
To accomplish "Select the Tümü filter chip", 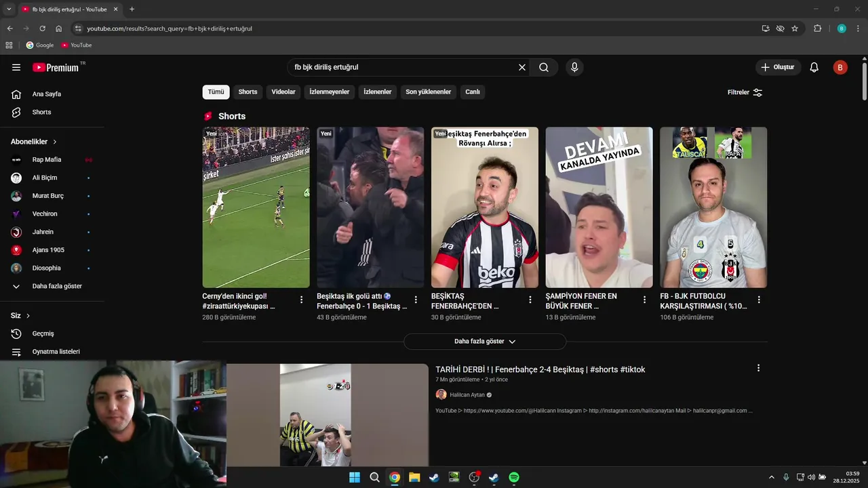I will [216, 92].
